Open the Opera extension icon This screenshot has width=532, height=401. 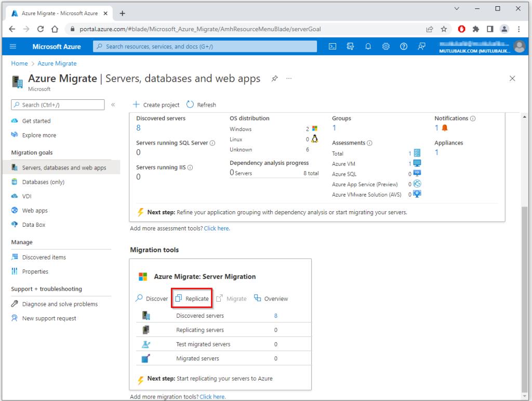point(461,29)
